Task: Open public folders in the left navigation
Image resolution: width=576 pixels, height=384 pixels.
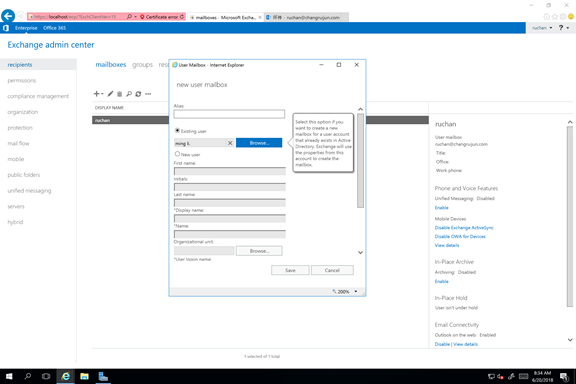Action: click(24, 175)
